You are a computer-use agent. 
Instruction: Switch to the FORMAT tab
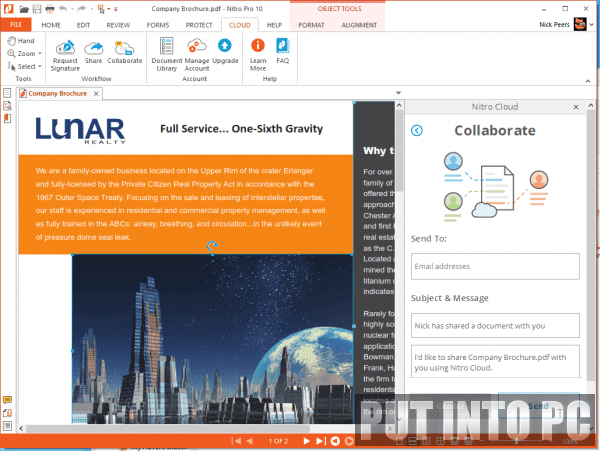[311, 25]
